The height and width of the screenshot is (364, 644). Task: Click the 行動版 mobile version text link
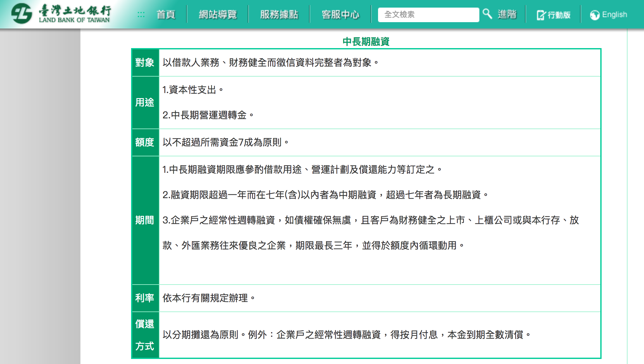[x=559, y=15]
